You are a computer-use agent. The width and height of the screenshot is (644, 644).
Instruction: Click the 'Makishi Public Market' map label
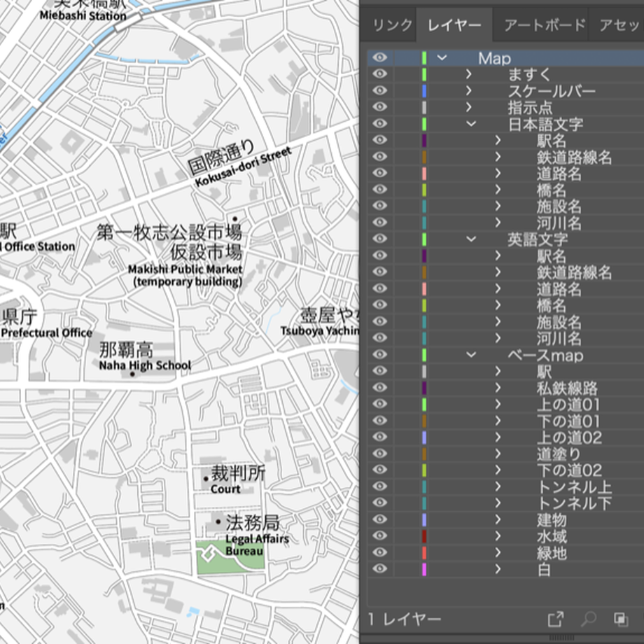(185, 269)
